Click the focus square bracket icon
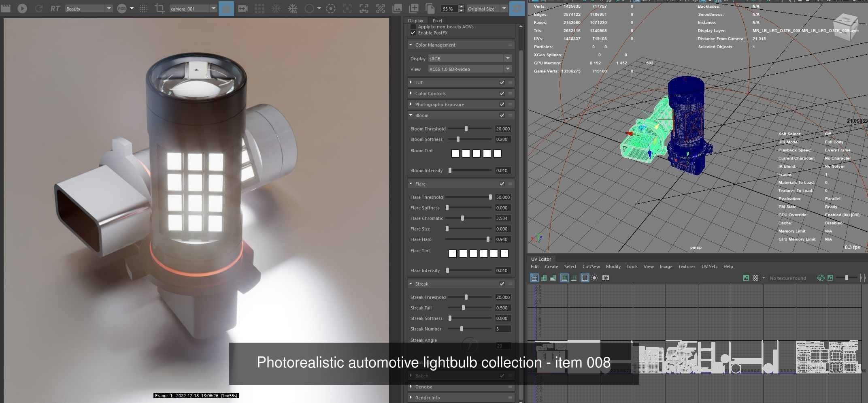The image size is (868, 403). click(347, 9)
